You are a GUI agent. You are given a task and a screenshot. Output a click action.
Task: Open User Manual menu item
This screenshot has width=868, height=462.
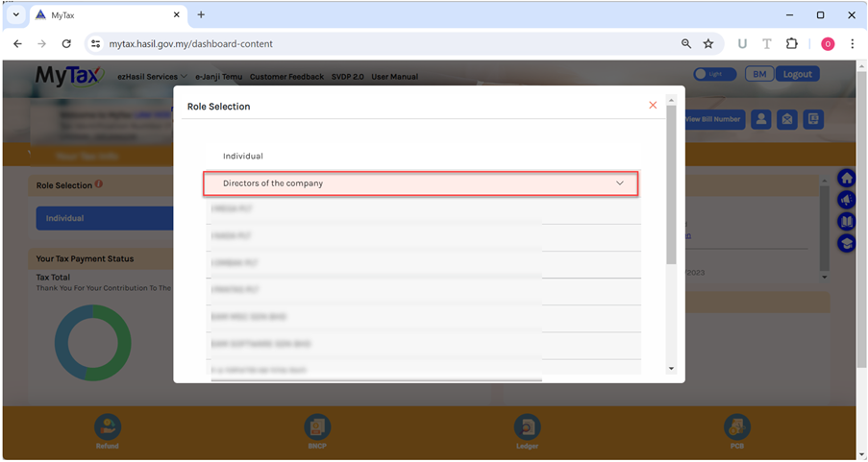395,76
